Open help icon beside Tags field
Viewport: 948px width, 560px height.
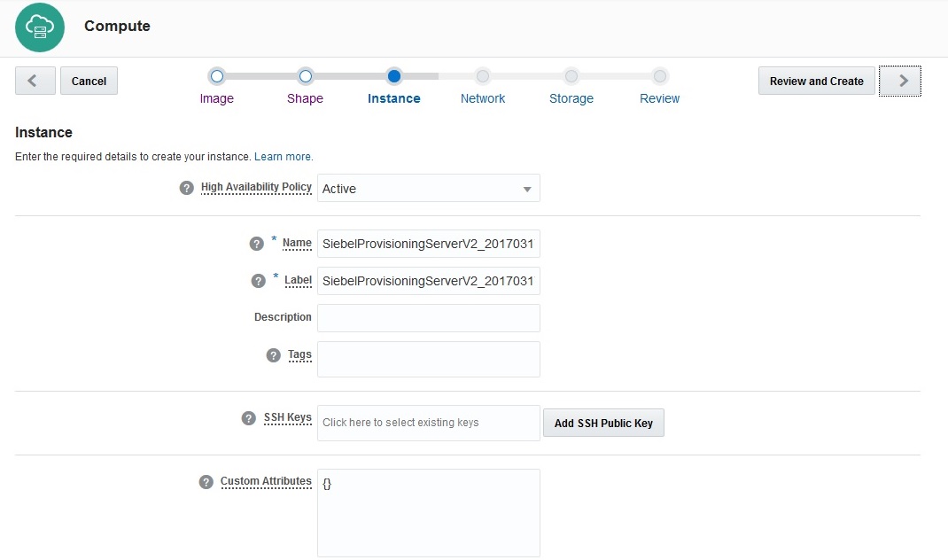click(274, 355)
